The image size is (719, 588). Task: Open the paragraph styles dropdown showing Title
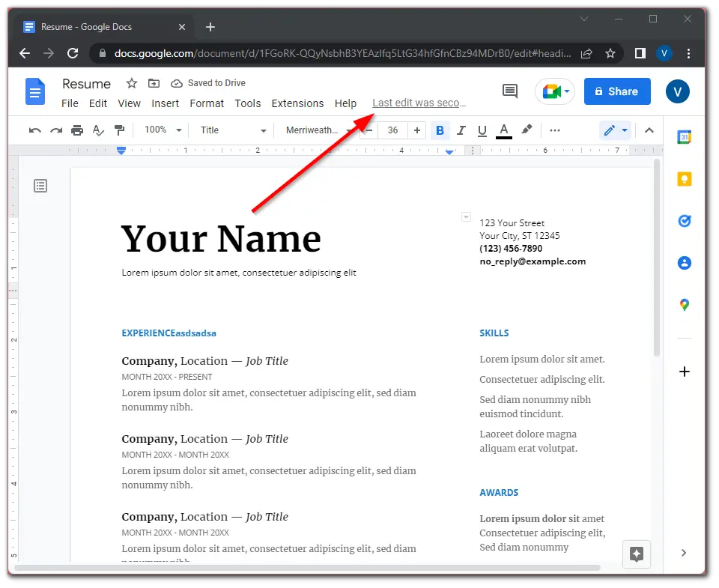(x=231, y=130)
